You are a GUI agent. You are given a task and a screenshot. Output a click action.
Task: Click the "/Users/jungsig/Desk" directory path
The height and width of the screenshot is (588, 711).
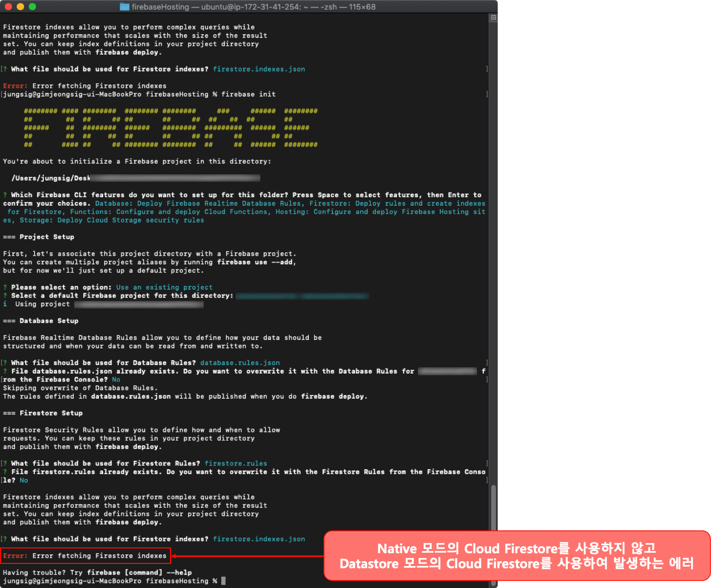point(51,178)
